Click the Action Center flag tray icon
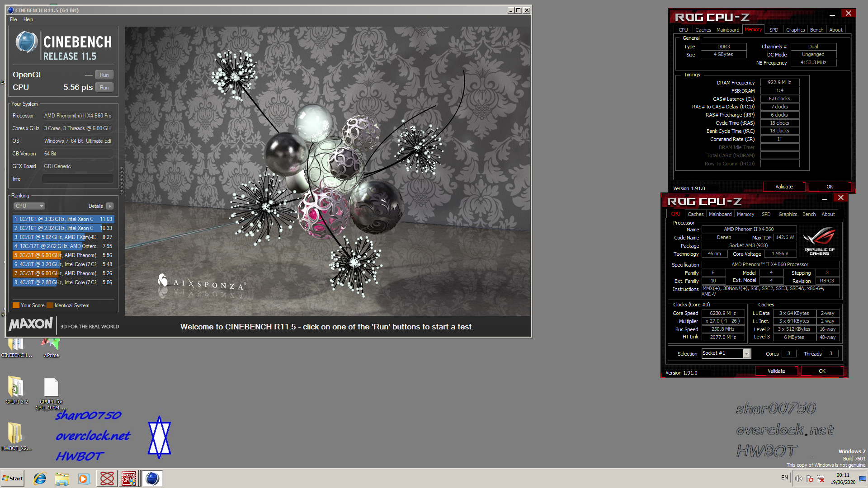 click(810, 479)
